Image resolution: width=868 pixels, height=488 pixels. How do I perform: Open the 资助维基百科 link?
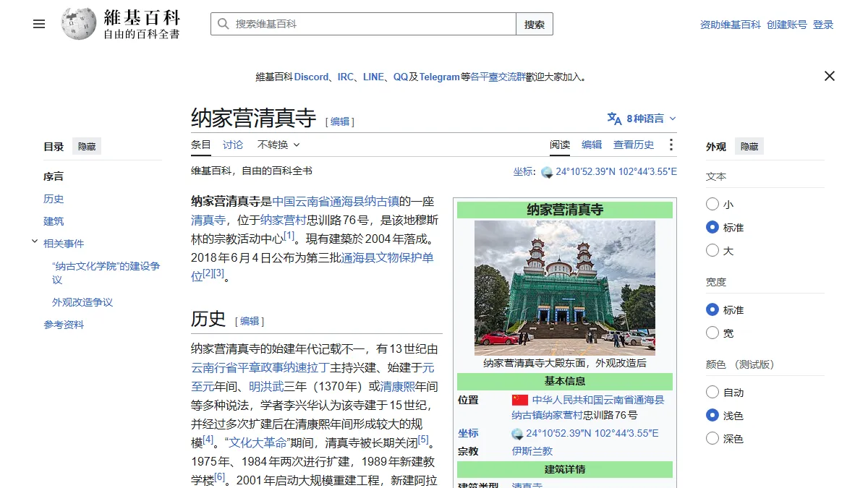tap(731, 25)
